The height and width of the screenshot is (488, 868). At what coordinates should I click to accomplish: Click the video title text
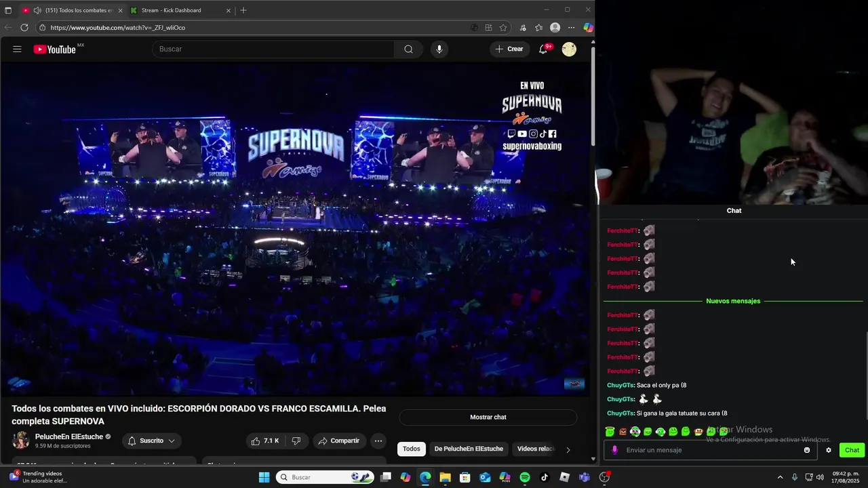pyautogui.click(x=199, y=415)
